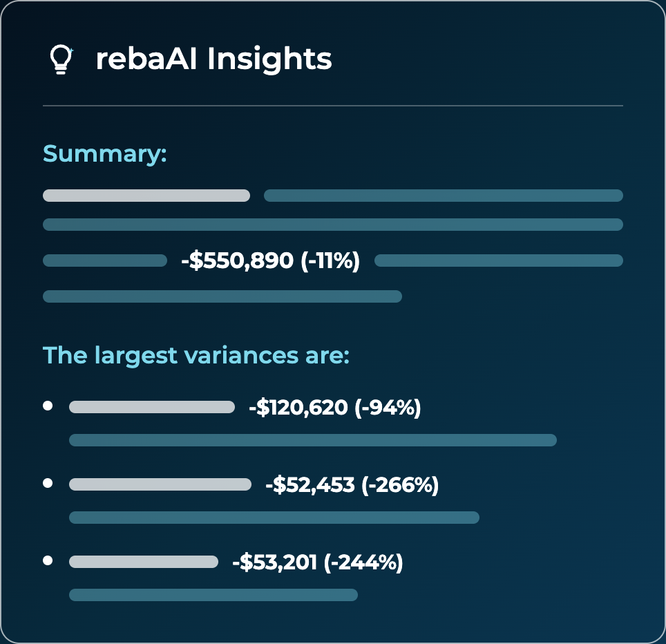Viewport: 666px width, 644px height.
Task: Click the rebaAI Insights title
Action: tap(213, 59)
